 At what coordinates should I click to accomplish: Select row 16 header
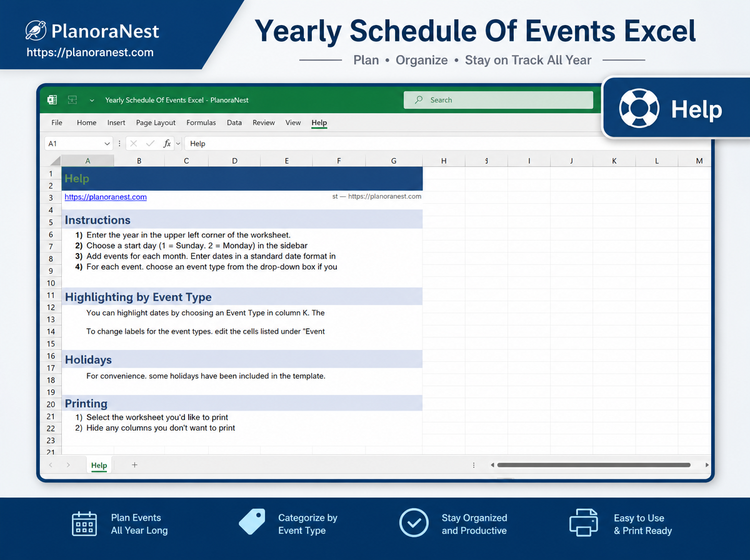coord(51,356)
